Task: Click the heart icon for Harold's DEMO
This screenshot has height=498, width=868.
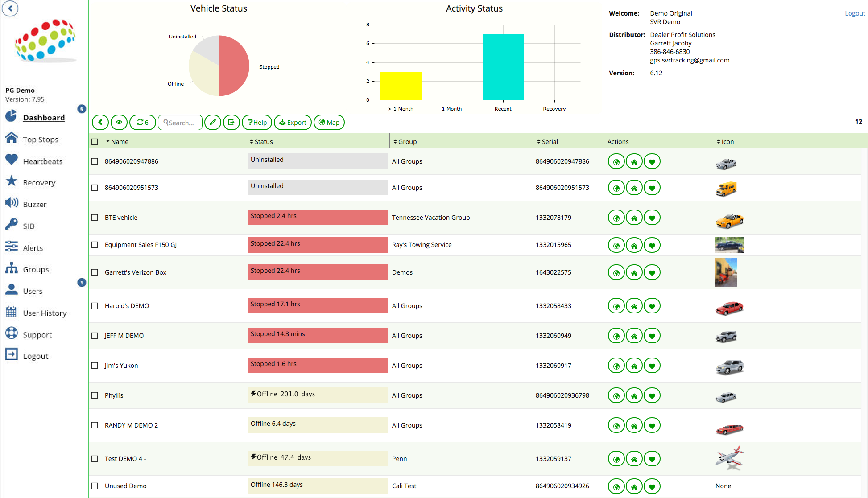Action: [652, 306]
